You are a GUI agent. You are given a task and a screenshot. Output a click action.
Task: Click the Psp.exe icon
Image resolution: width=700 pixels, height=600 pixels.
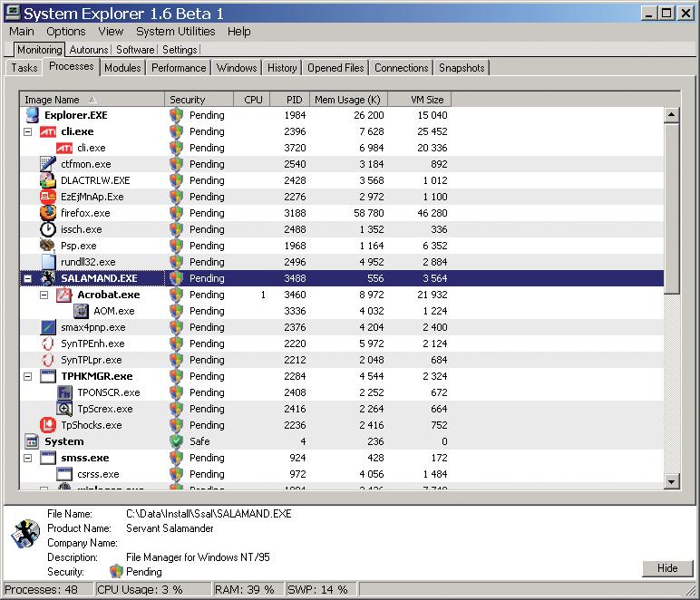pos(48,246)
